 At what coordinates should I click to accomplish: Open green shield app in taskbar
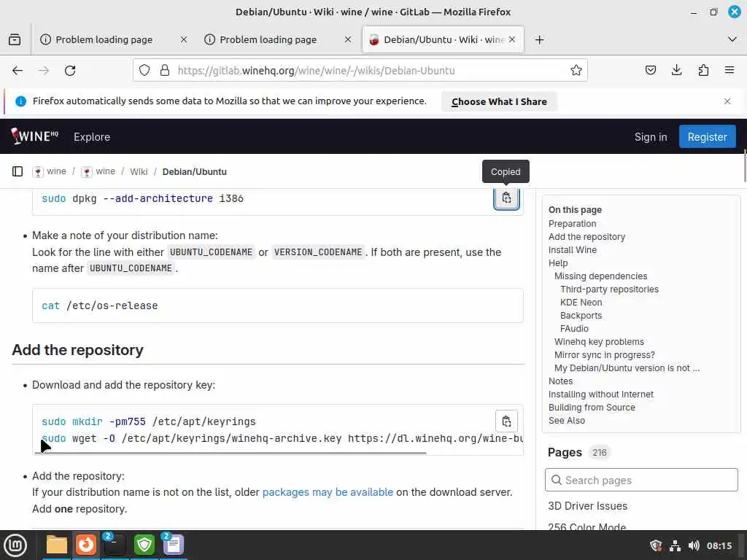pos(144,545)
